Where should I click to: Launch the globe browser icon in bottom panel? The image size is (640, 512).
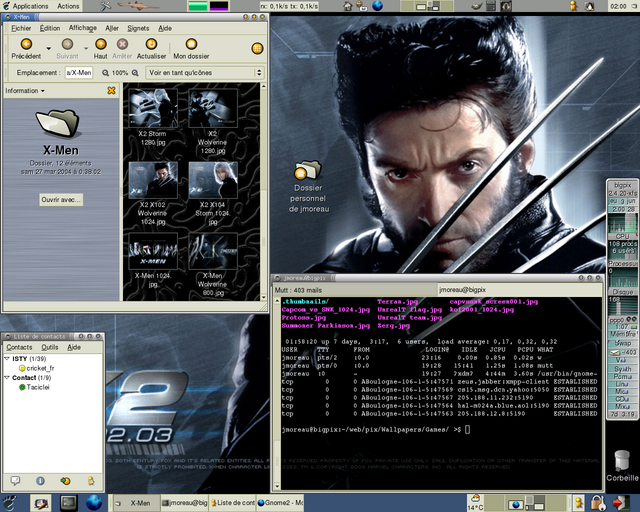pyautogui.click(x=94, y=503)
